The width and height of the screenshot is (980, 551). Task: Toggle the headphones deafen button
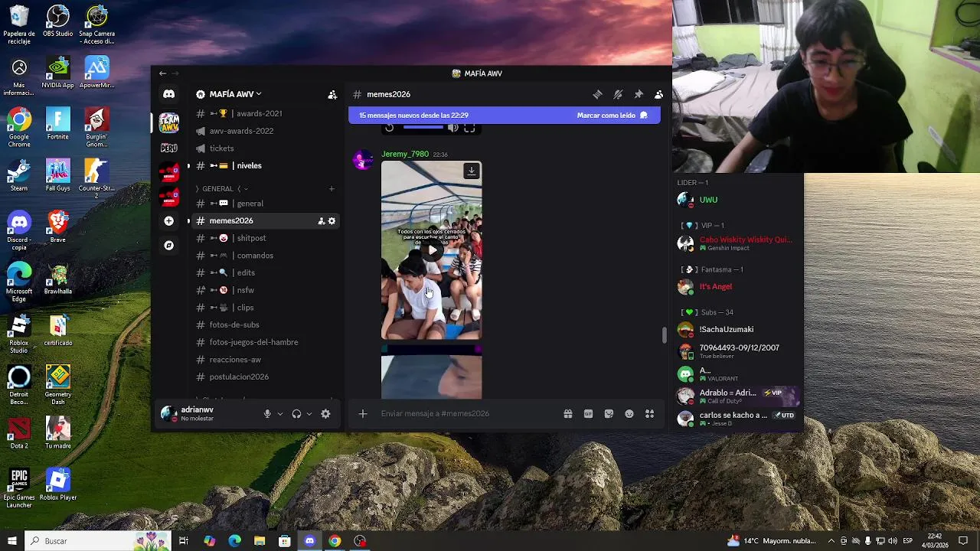(296, 414)
